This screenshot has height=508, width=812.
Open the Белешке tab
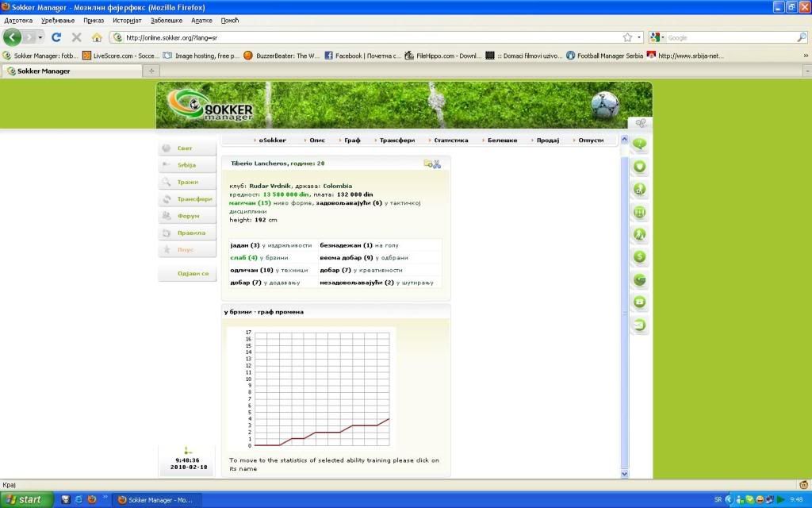click(x=502, y=140)
